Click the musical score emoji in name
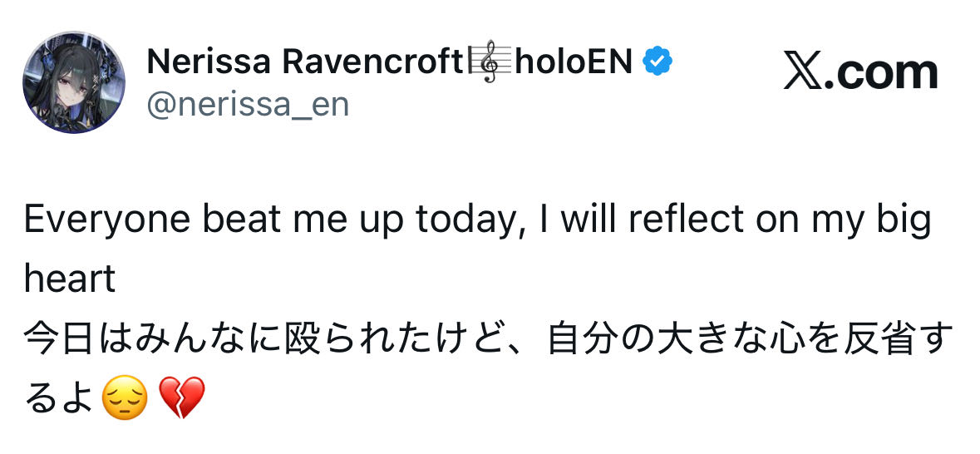 [x=488, y=62]
